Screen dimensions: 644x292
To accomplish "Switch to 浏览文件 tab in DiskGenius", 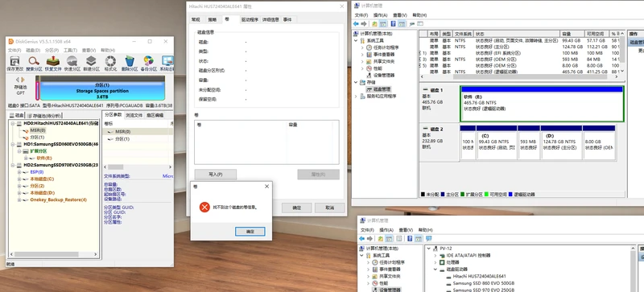I will [x=134, y=115].
